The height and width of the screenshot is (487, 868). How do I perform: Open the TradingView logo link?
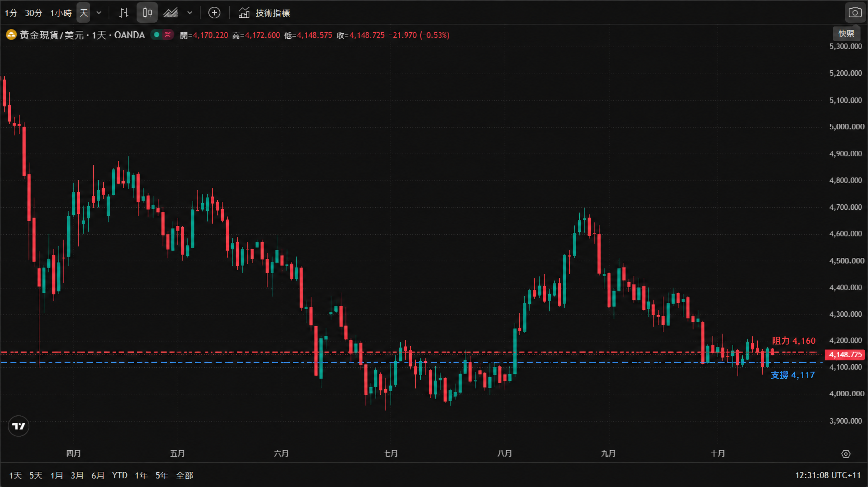click(x=18, y=426)
